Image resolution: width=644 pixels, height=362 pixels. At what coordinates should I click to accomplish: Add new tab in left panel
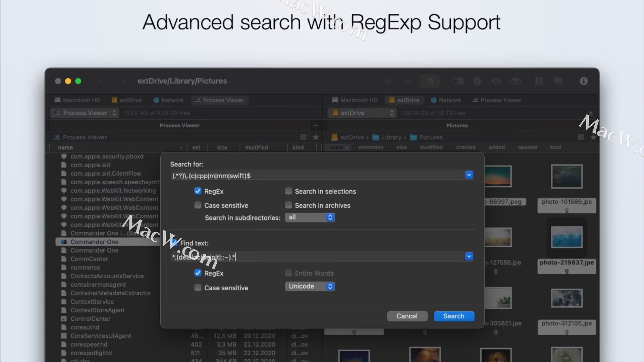315,125
